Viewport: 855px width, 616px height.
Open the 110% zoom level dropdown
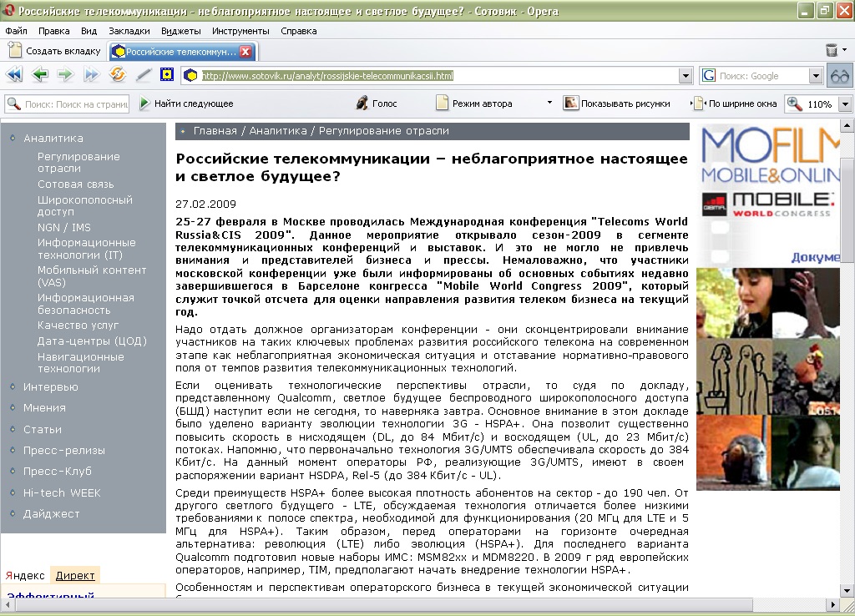point(845,104)
